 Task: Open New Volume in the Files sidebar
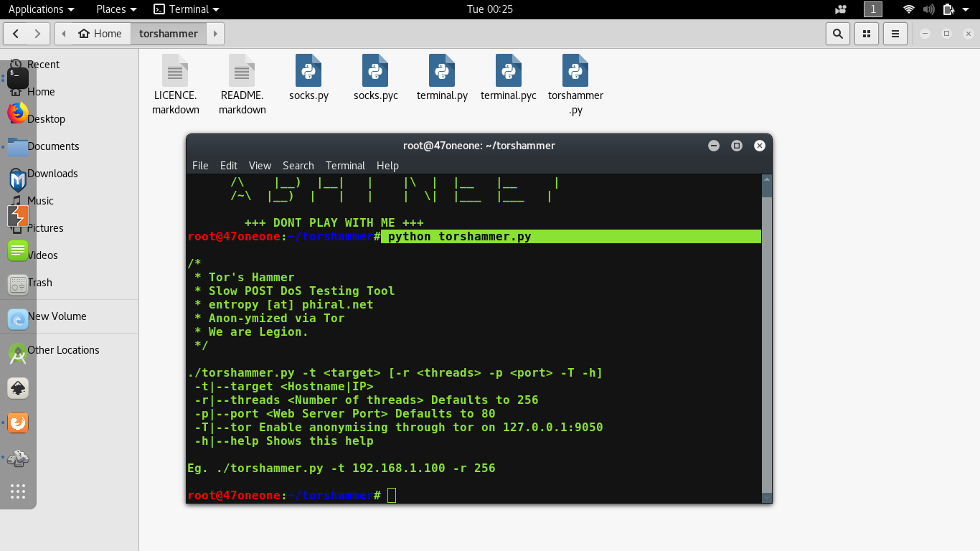tap(57, 316)
